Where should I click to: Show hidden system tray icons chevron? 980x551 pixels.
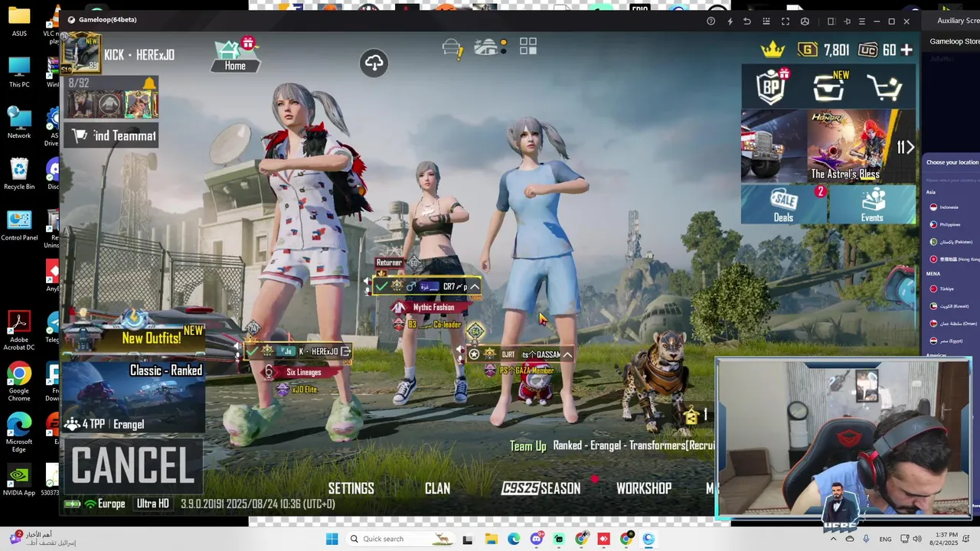[x=833, y=539]
